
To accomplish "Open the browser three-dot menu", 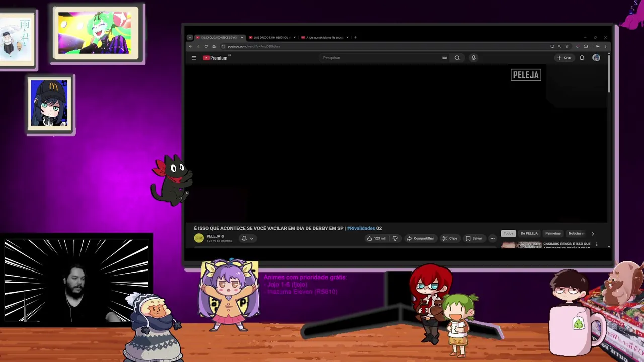I will coord(605,46).
